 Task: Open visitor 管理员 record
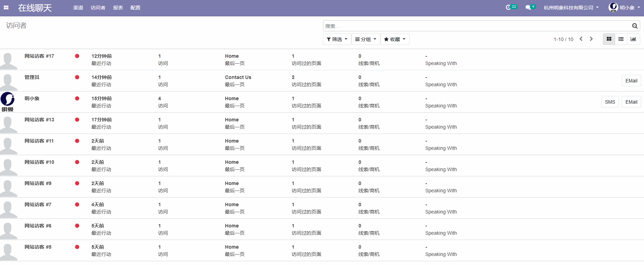pos(32,77)
